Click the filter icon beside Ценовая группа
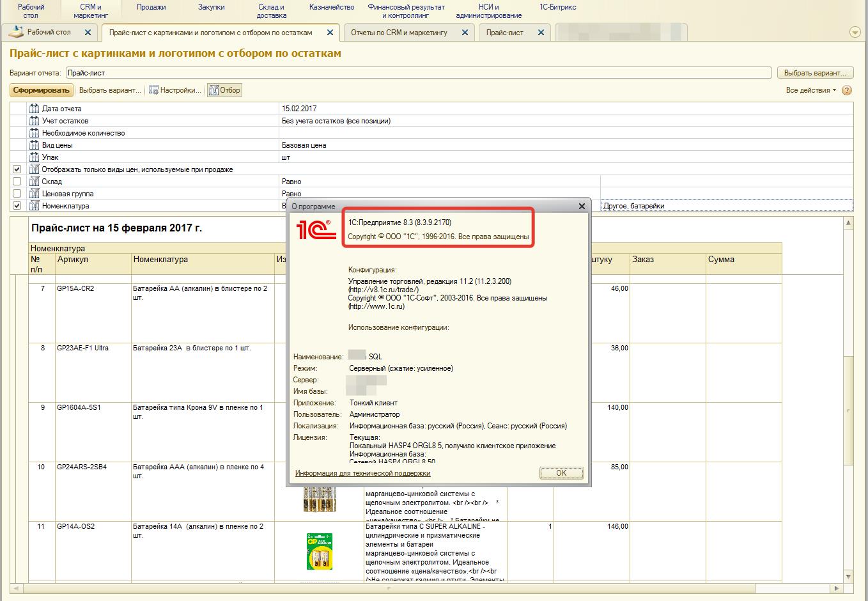The height and width of the screenshot is (601, 868). pyautogui.click(x=35, y=194)
